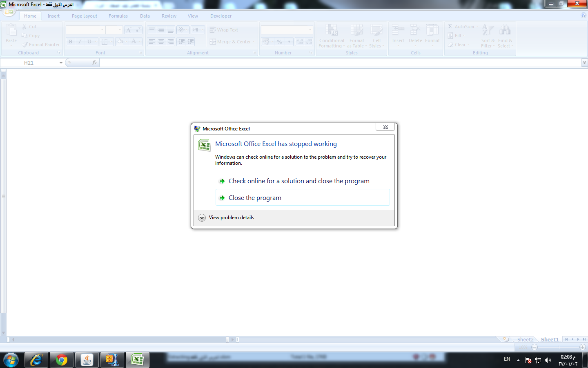
Task: Align text right icon
Action: (171, 42)
